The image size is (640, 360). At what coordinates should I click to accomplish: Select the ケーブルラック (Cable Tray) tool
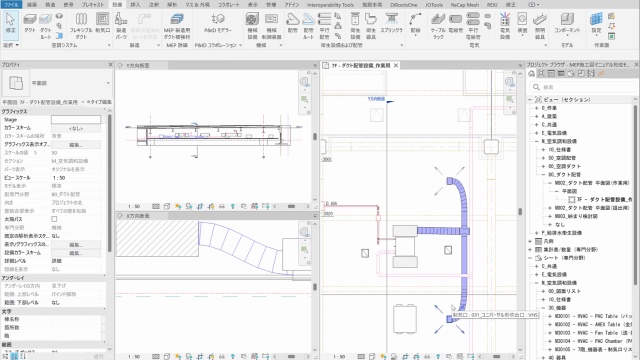tap(438, 26)
